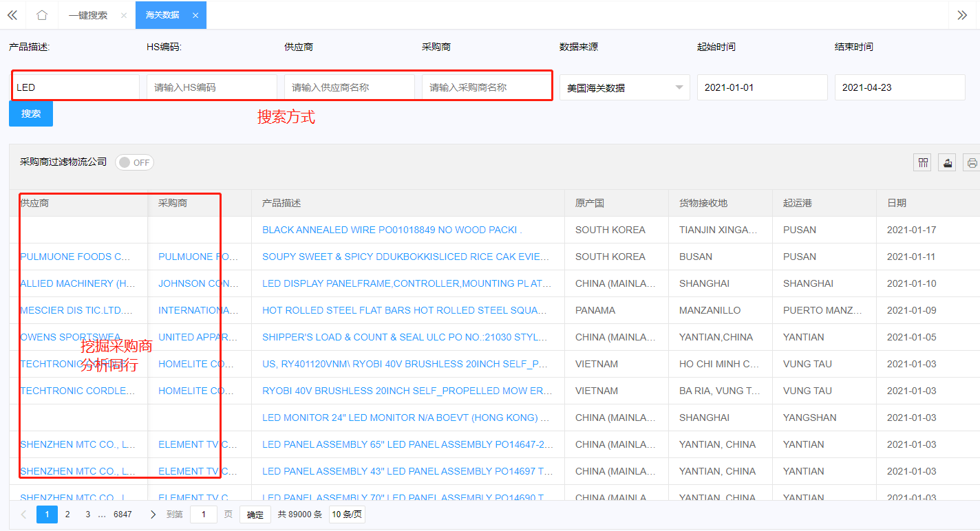Close the 一键搜索 tab
Viewport: 980px width, 531px height.
click(x=123, y=15)
